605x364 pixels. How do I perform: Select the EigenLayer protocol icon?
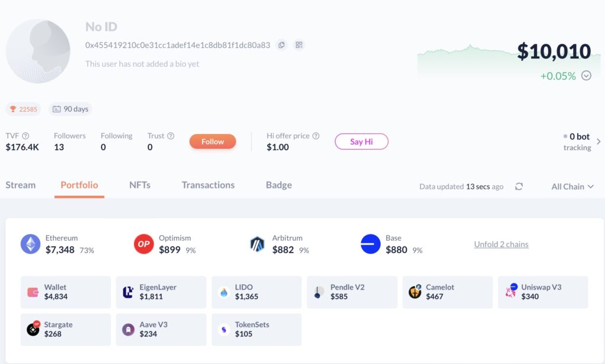(x=129, y=291)
